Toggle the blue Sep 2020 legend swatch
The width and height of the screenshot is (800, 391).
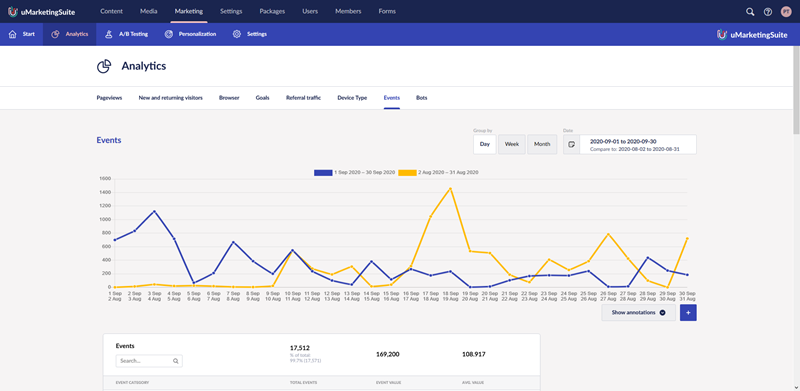[323, 173]
